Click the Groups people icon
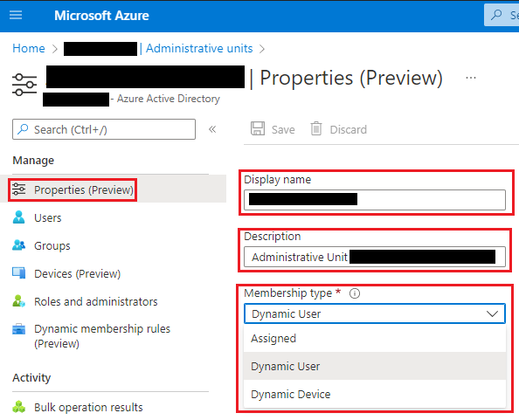 point(19,245)
